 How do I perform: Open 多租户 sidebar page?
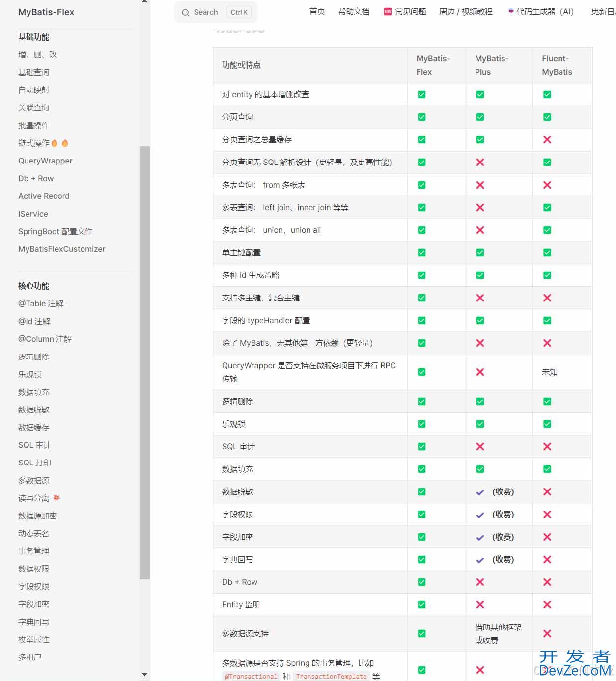coord(29,657)
